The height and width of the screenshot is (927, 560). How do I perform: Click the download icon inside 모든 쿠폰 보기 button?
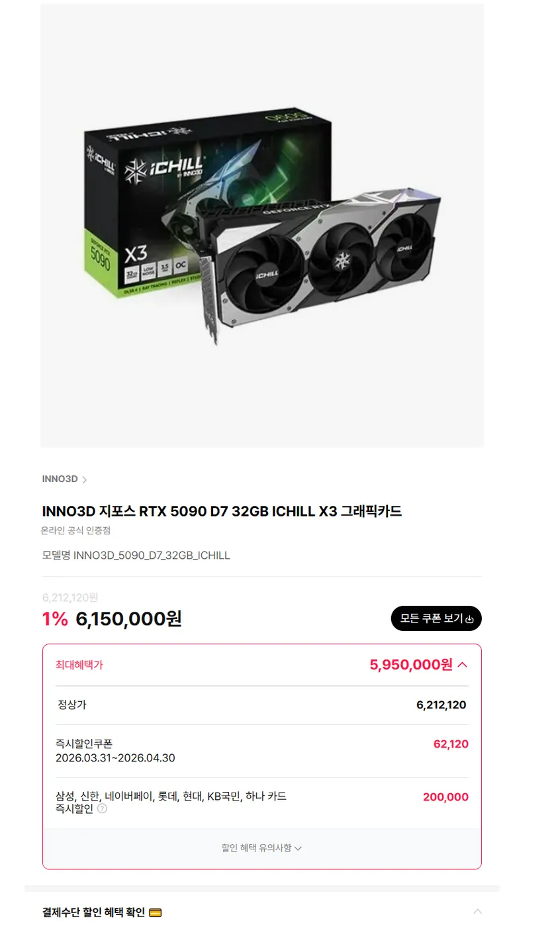pyautogui.click(x=471, y=618)
